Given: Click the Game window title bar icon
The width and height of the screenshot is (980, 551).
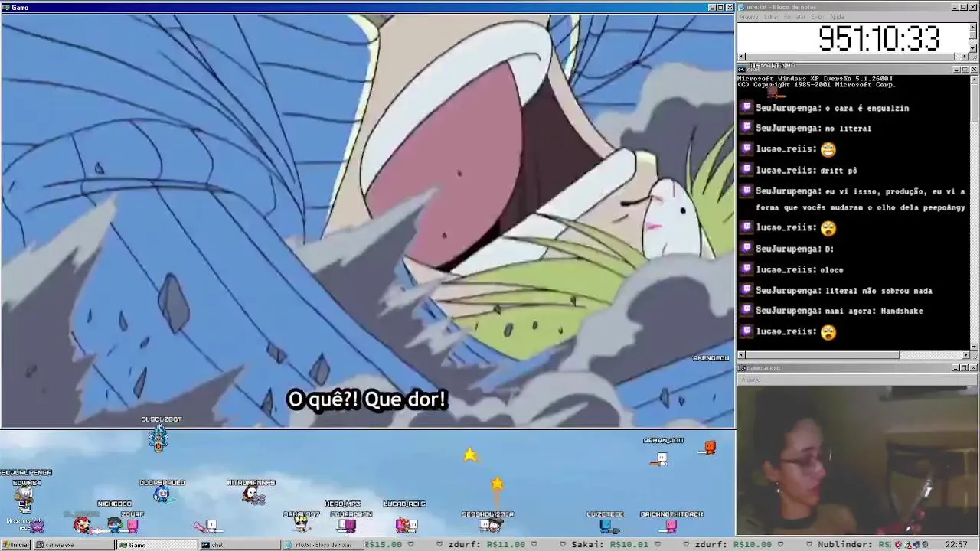Looking at the screenshot, I should [x=5, y=7].
